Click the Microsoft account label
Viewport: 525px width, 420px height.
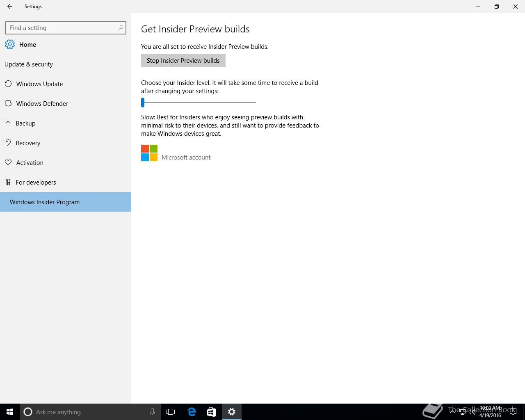tap(186, 157)
